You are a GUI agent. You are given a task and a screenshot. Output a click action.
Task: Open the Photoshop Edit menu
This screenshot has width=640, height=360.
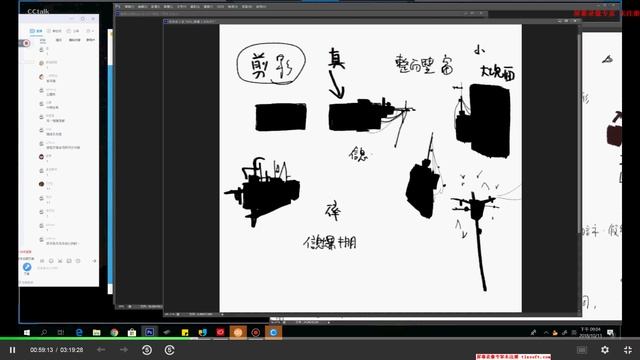(142, 7)
